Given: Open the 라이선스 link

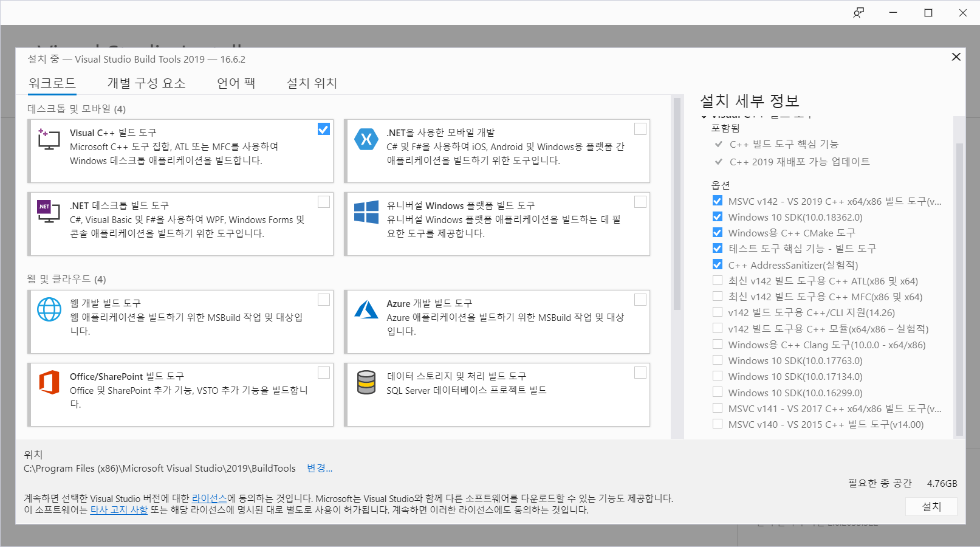Looking at the screenshot, I should [x=210, y=498].
